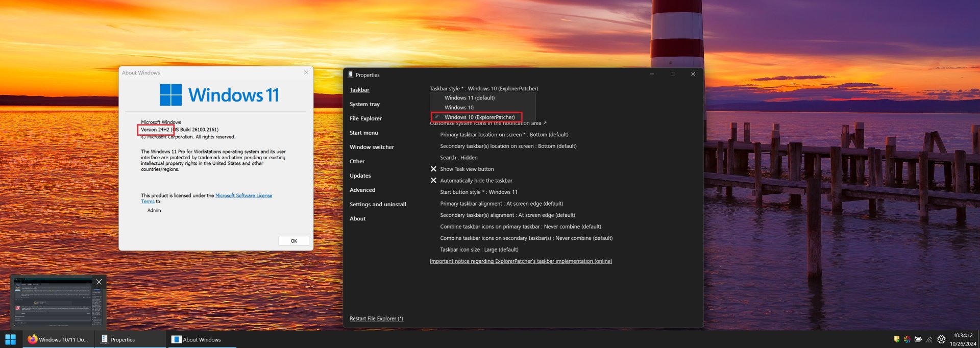
Task: Click the battery charging tray icon
Action: [918, 339]
